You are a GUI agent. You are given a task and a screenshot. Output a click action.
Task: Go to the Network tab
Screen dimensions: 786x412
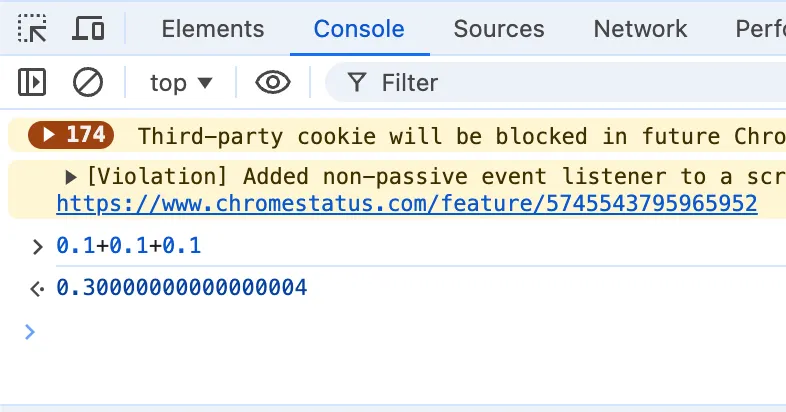point(640,29)
